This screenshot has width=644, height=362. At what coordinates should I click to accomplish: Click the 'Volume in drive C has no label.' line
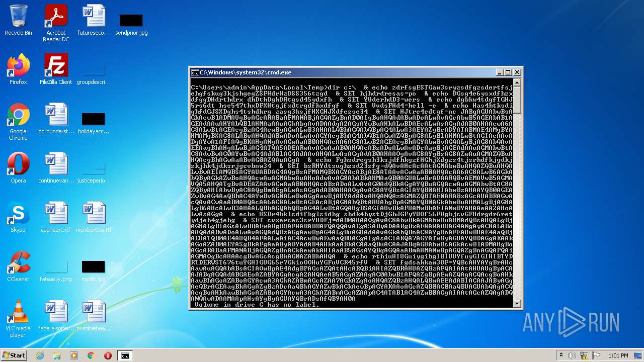257,305
